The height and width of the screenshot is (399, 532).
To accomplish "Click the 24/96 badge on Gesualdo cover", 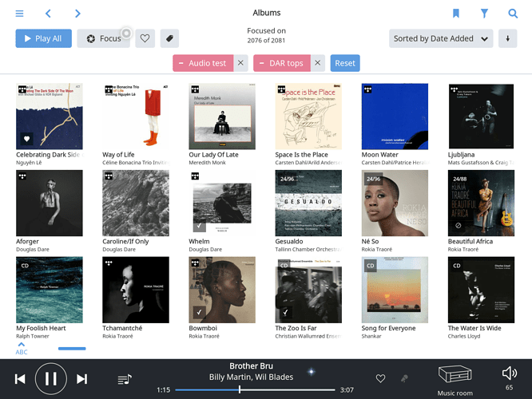I will [x=287, y=179].
